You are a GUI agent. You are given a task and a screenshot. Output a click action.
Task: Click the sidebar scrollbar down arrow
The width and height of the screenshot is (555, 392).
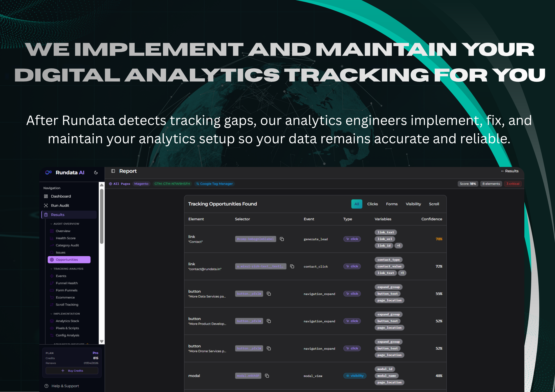tap(102, 341)
